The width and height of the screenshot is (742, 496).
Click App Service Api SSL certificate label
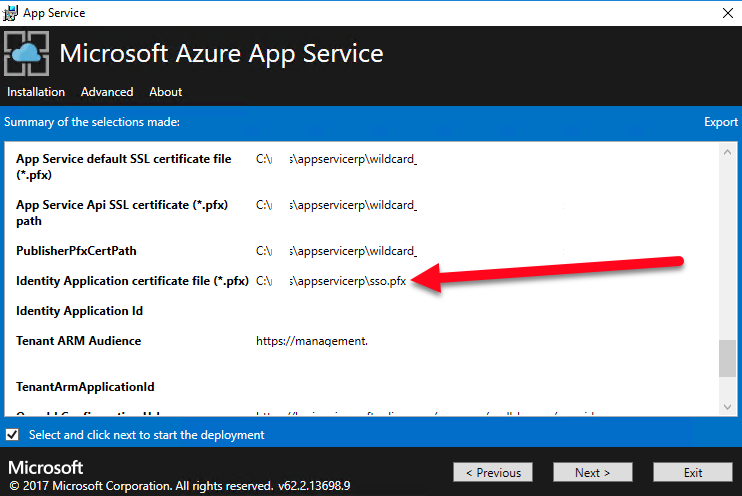(x=122, y=213)
